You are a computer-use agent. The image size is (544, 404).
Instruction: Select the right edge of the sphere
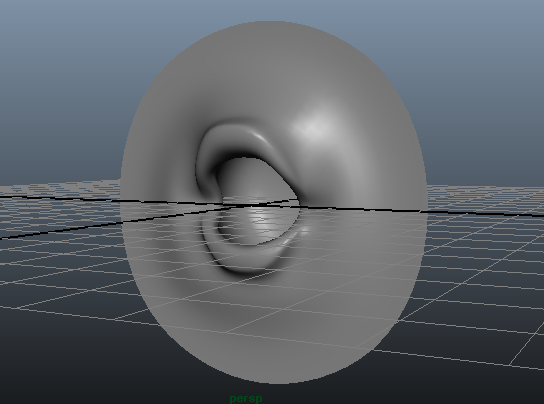[x=425, y=194]
